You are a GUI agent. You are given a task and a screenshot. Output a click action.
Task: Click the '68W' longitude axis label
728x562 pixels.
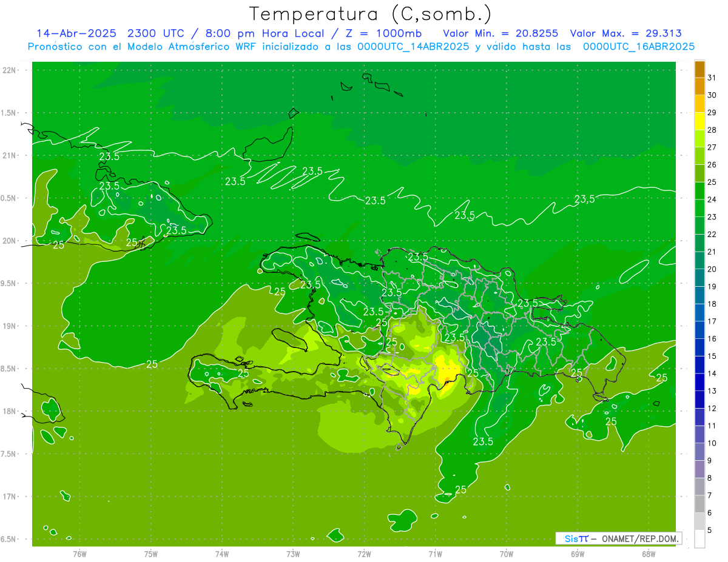(x=649, y=554)
